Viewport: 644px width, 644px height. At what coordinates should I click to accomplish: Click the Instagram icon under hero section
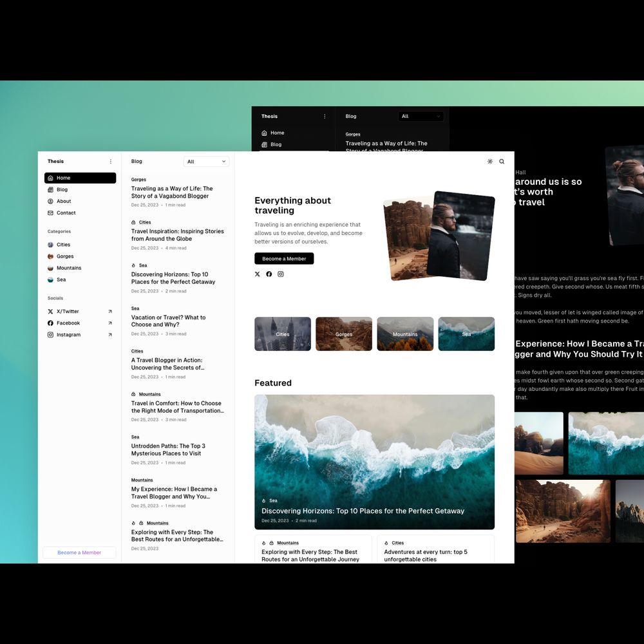pyautogui.click(x=281, y=274)
